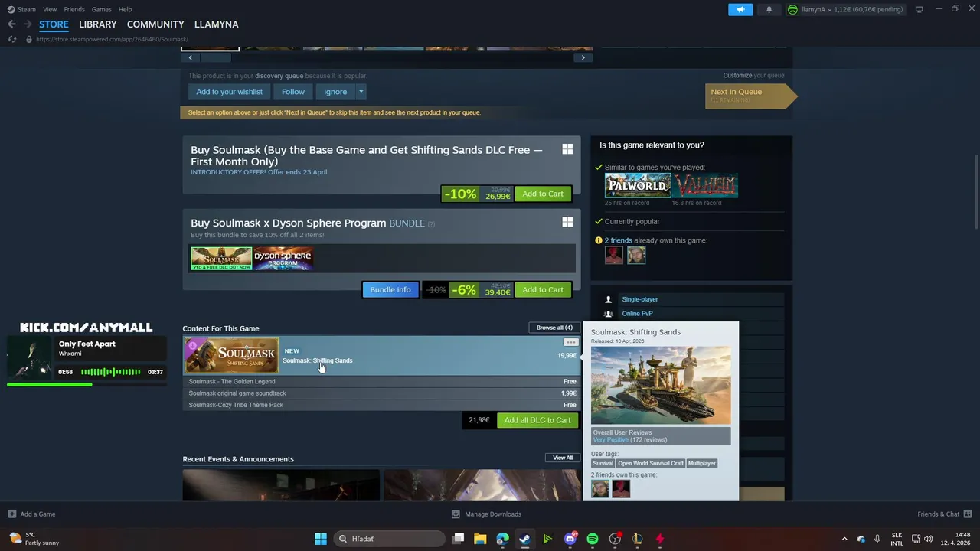This screenshot has height=551, width=980.
Task: Click the Dyson Sphere Program thumbnail
Action: tap(283, 259)
